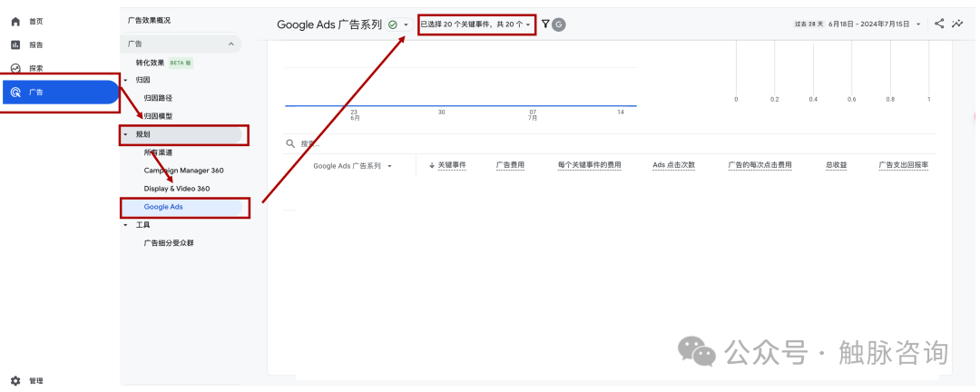
Task: Open Campaign Manager 360 report
Action: [x=183, y=170]
